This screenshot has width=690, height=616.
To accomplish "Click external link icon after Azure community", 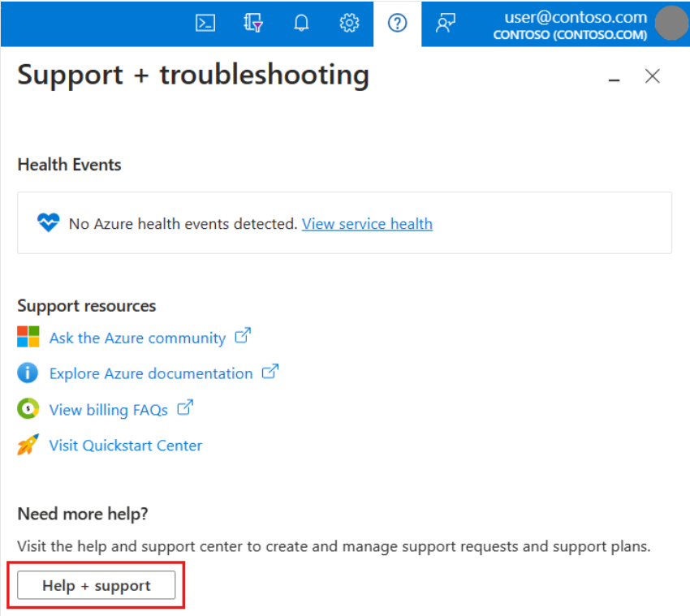I will pos(243,336).
